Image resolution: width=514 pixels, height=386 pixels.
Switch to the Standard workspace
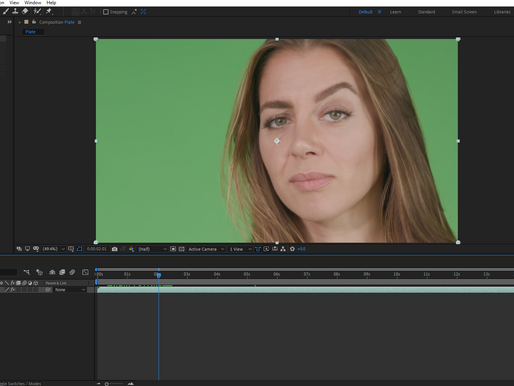point(426,12)
